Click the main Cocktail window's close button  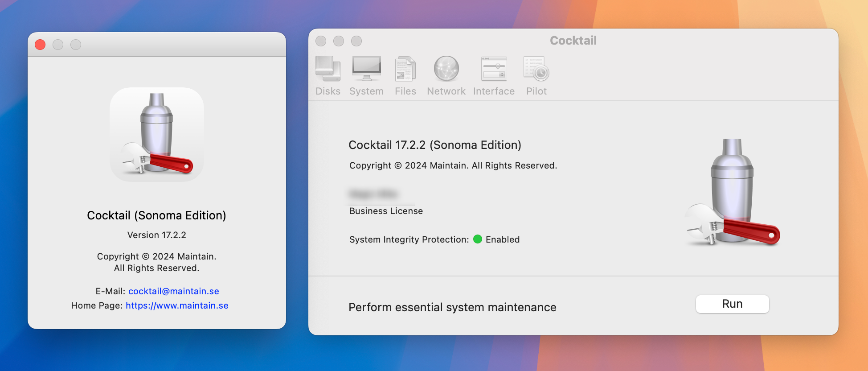321,41
